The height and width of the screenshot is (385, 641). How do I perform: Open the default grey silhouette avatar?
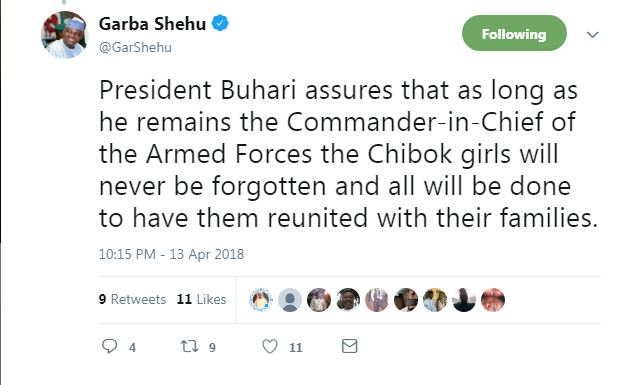click(x=290, y=300)
